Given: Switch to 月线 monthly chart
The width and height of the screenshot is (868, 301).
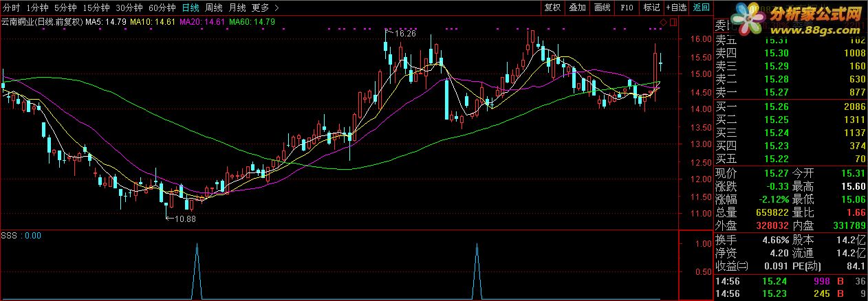Looking at the screenshot, I should [237, 8].
